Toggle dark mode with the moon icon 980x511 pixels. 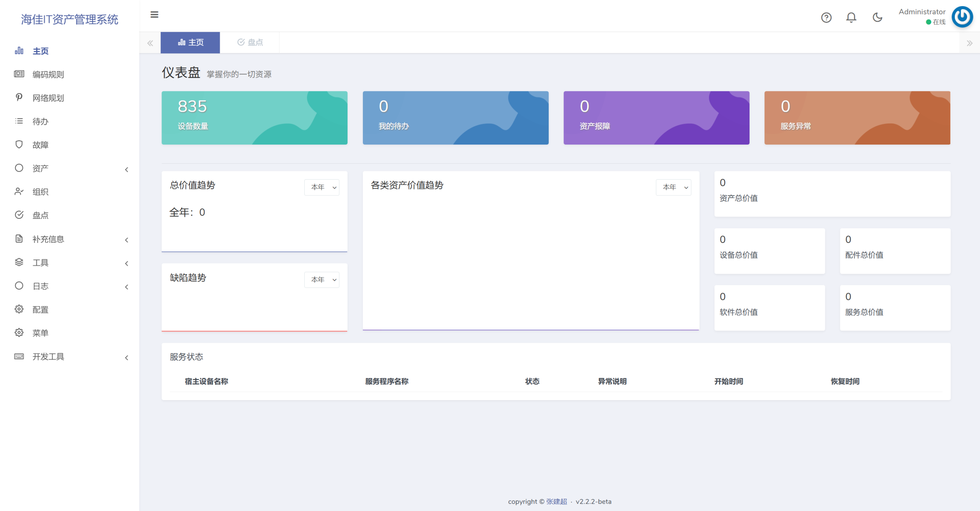click(877, 17)
